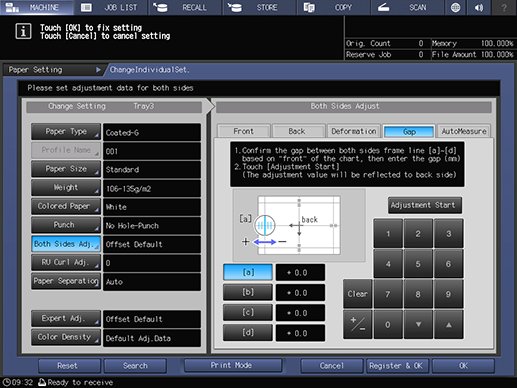Select gap position [c]
The image size is (517, 388).
248,312
